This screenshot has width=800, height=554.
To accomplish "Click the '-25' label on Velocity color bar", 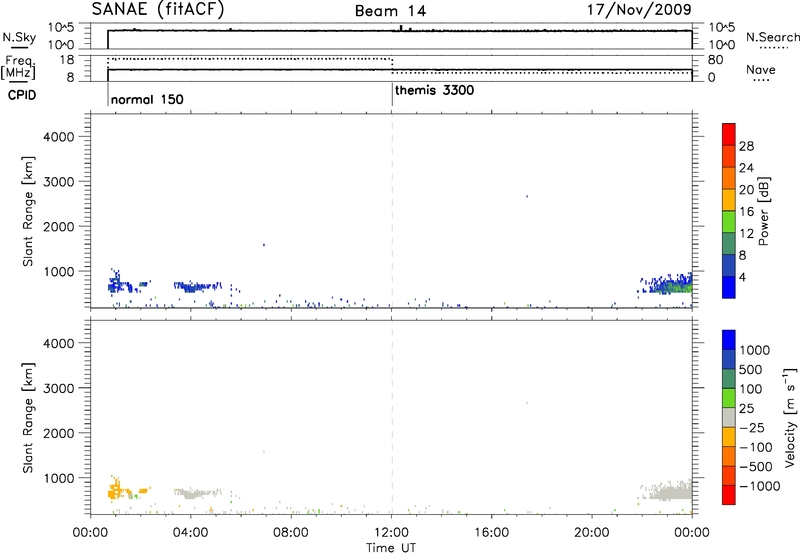I will tap(752, 427).
